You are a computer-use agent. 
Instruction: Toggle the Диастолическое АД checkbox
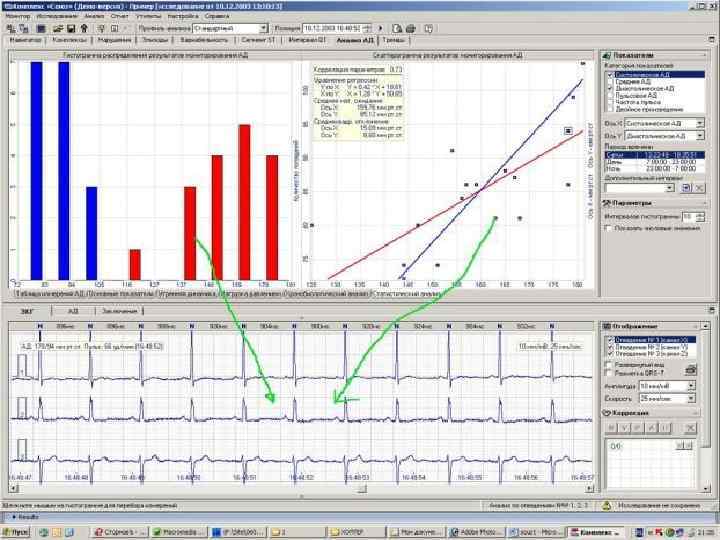pyautogui.click(x=610, y=88)
